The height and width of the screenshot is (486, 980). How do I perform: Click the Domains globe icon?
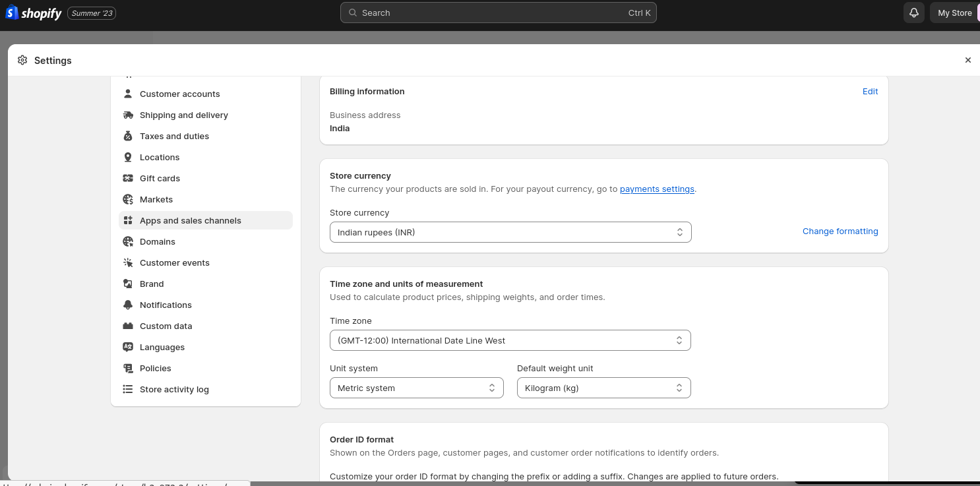(x=128, y=241)
